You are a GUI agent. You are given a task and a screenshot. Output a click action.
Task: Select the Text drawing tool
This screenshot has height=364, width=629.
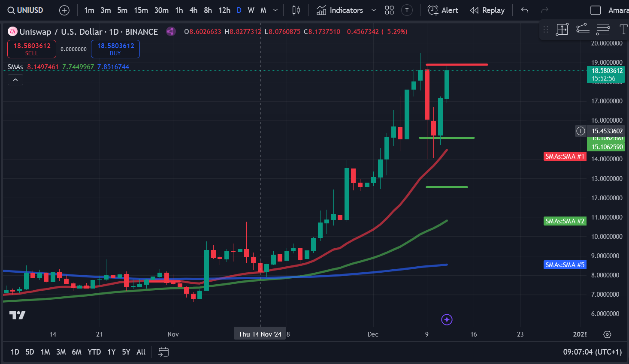tap(623, 30)
